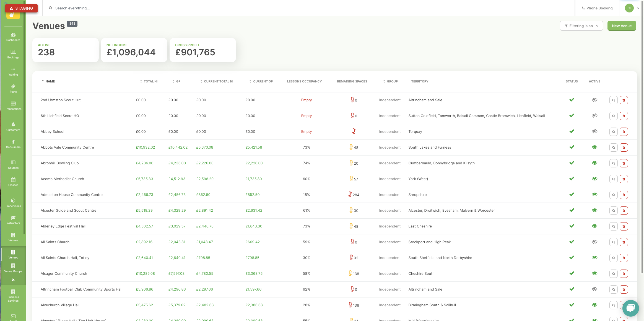644x321 pixels.
Task: Open the Courses section
Action: tap(13, 165)
